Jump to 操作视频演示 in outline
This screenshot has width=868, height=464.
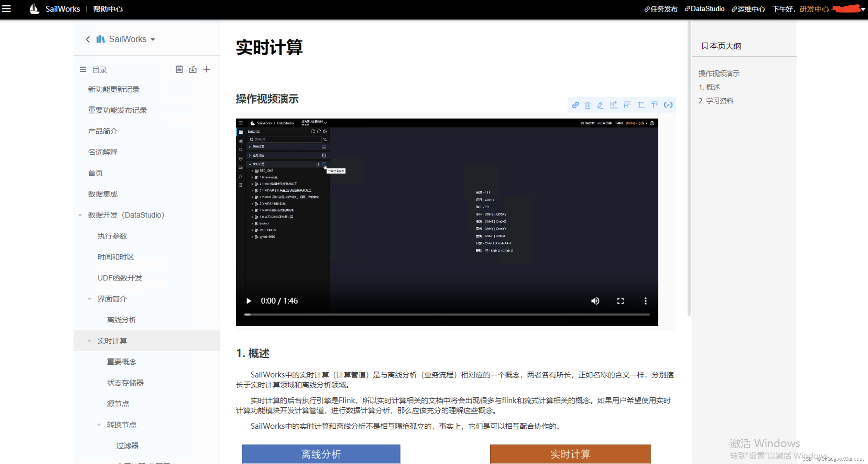point(719,73)
